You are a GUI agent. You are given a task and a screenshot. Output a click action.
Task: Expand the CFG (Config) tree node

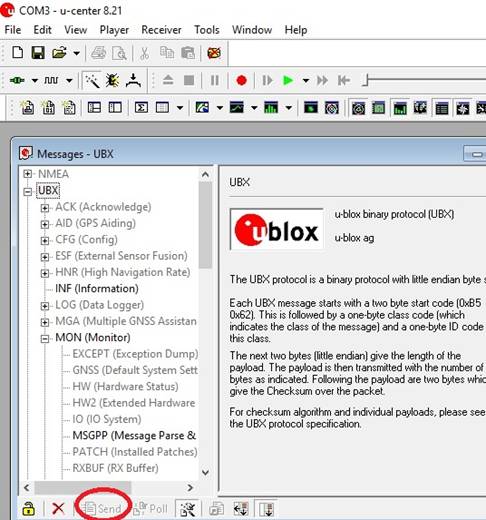[x=45, y=240]
